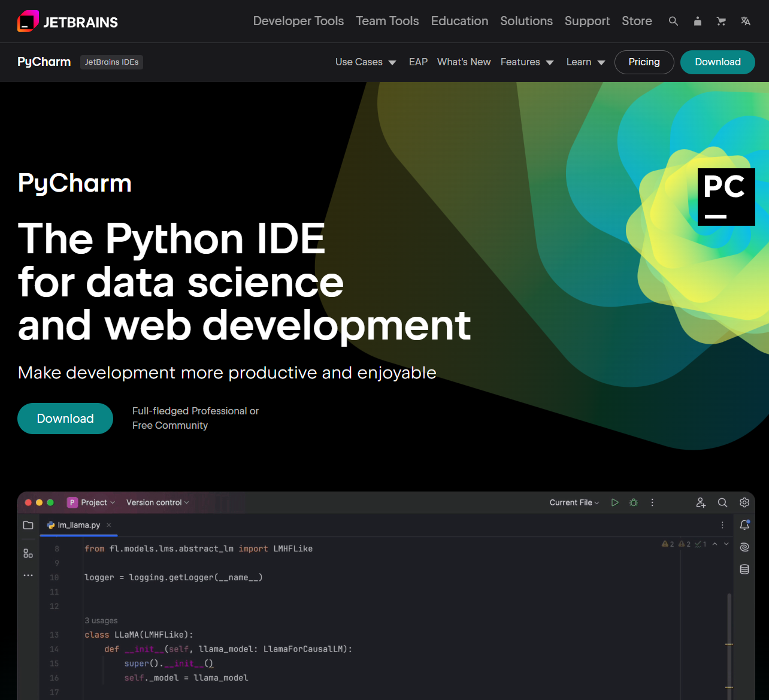This screenshot has width=769, height=700.
Task: Click the "Full-fledged Professional or Free Community" text
Action: (x=195, y=418)
